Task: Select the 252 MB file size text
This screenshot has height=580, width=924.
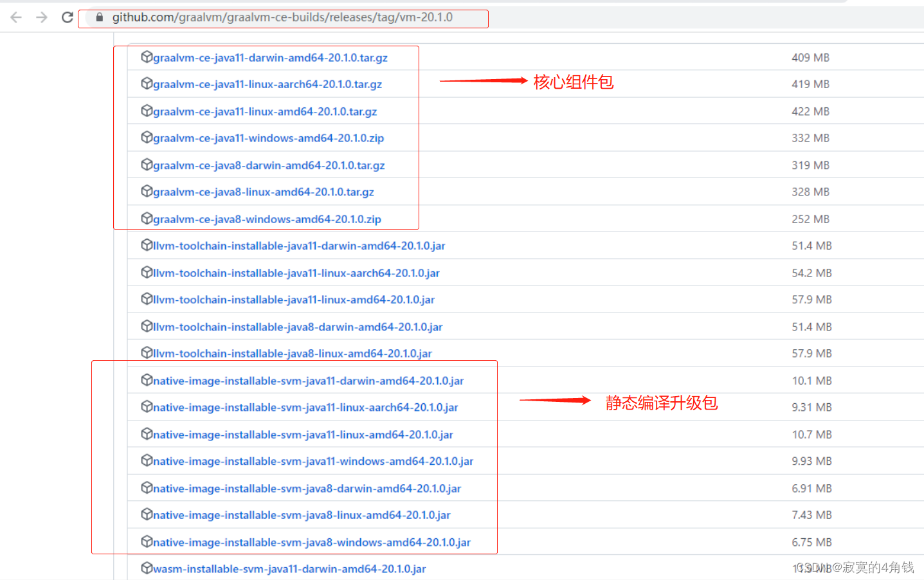Action: (810, 219)
